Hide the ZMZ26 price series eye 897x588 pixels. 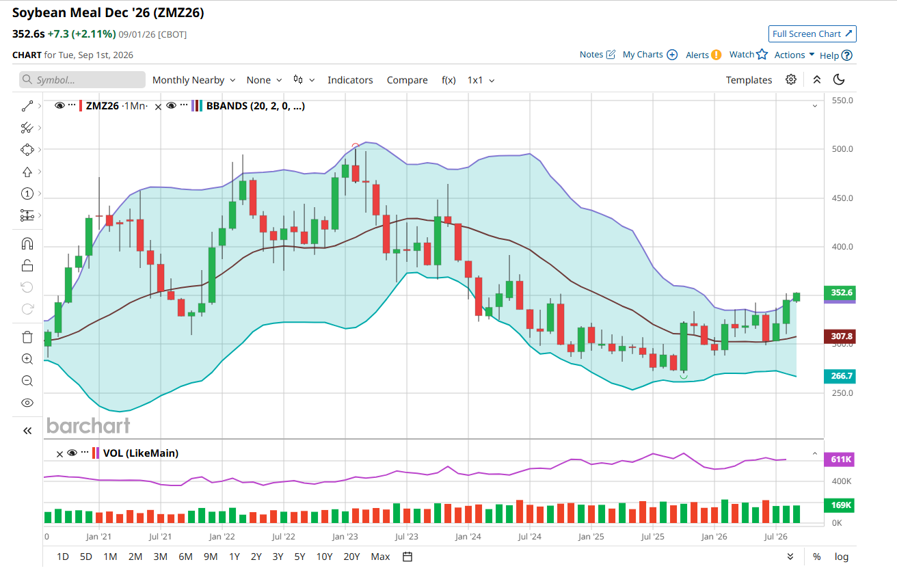[59, 106]
